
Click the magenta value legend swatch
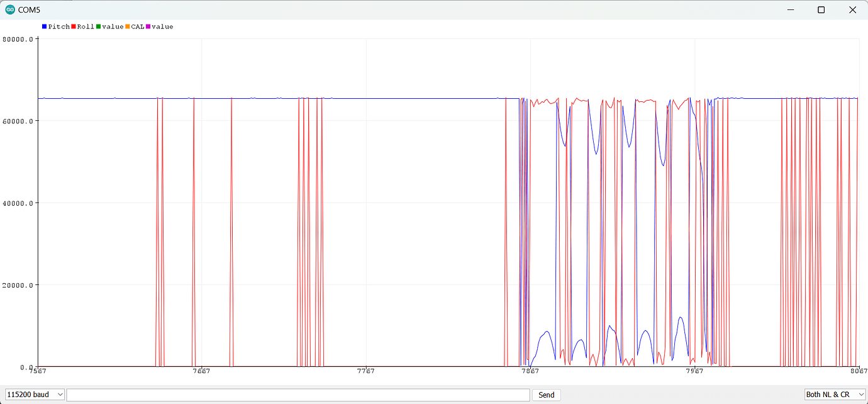pyautogui.click(x=149, y=26)
